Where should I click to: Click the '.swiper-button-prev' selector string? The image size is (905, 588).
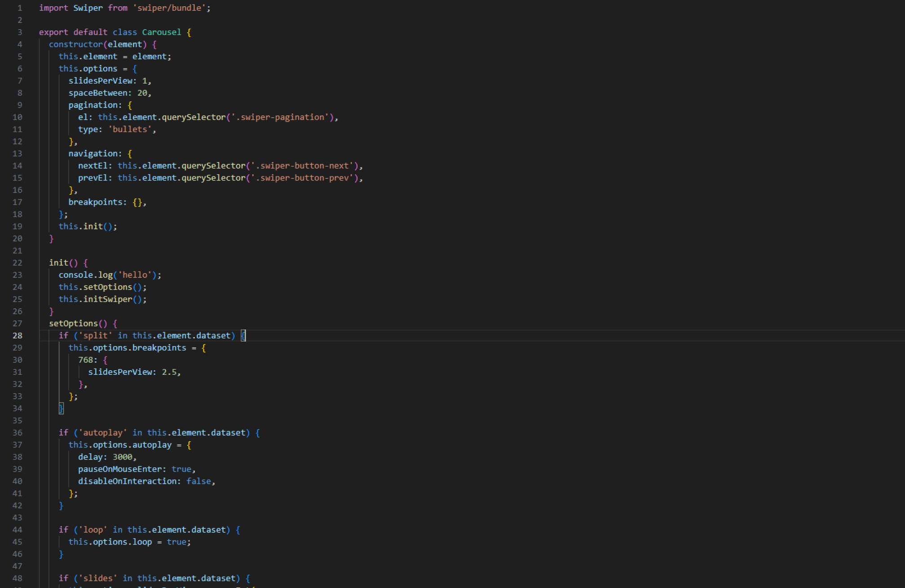point(304,178)
